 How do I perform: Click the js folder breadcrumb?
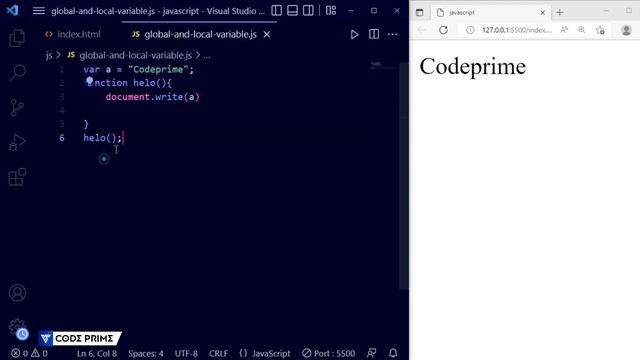click(49, 55)
